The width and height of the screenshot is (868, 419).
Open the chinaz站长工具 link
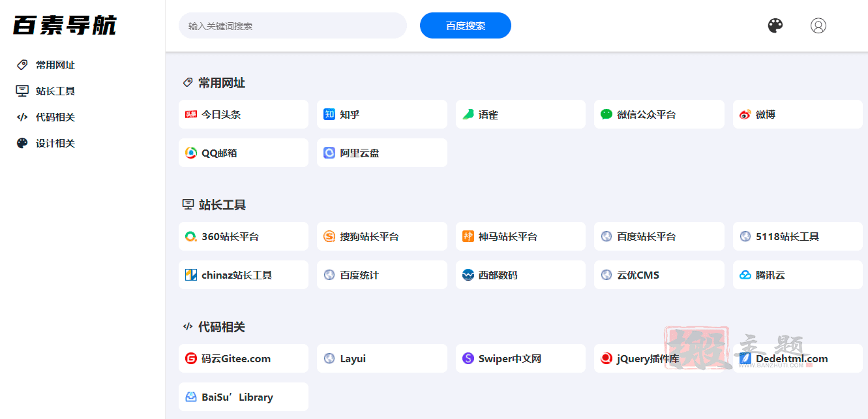coord(243,275)
